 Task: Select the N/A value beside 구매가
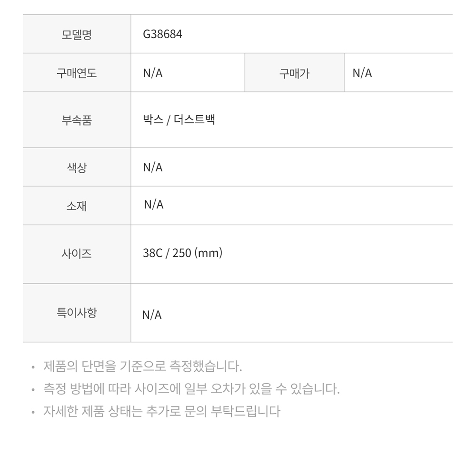tap(362, 73)
